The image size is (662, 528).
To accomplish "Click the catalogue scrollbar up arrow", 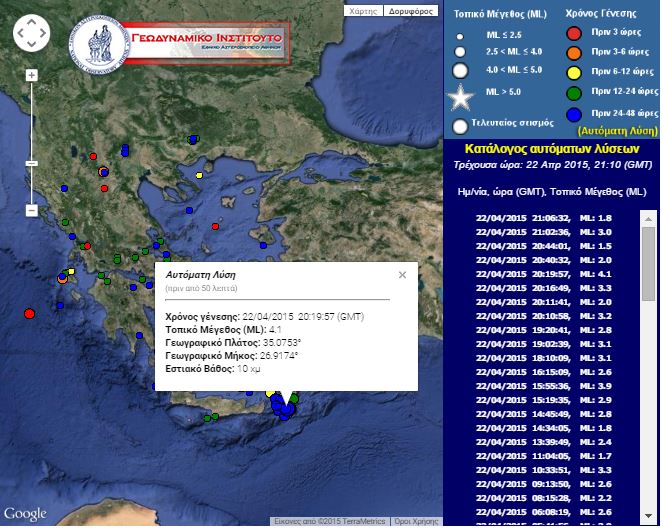I will pyautogui.click(x=648, y=218).
